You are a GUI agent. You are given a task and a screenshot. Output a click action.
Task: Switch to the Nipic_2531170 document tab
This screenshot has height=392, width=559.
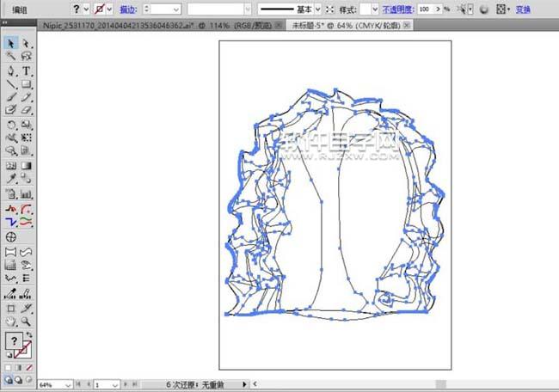pyautogui.click(x=157, y=25)
